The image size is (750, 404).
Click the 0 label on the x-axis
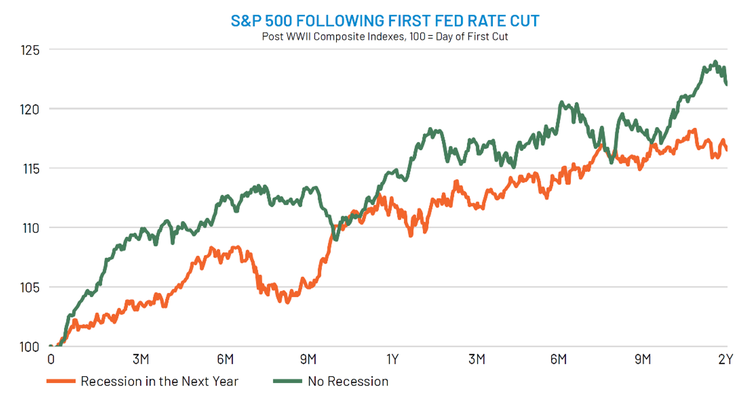click(50, 359)
